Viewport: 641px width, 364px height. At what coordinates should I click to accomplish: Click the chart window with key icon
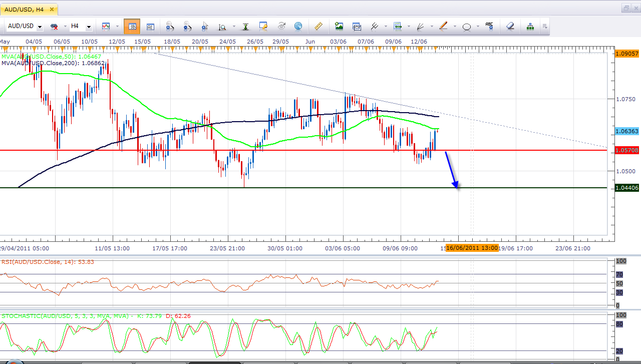[x=263, y=26]
